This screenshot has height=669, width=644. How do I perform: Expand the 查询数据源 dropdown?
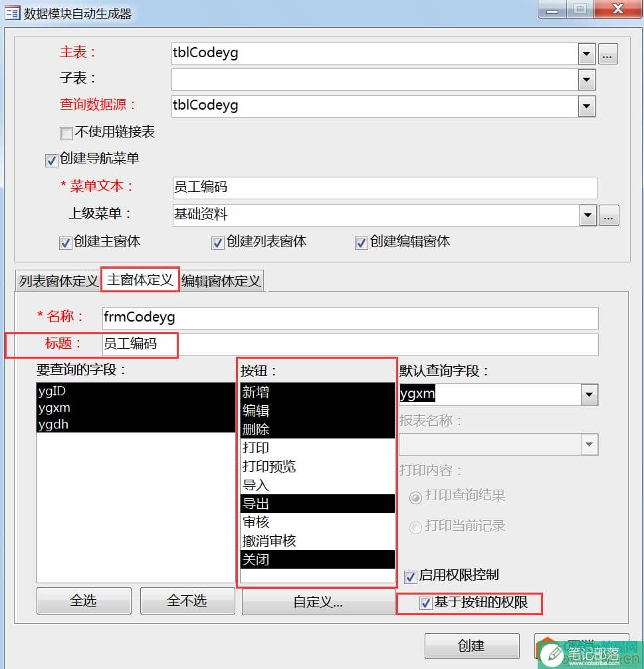[x=586, y=106]
